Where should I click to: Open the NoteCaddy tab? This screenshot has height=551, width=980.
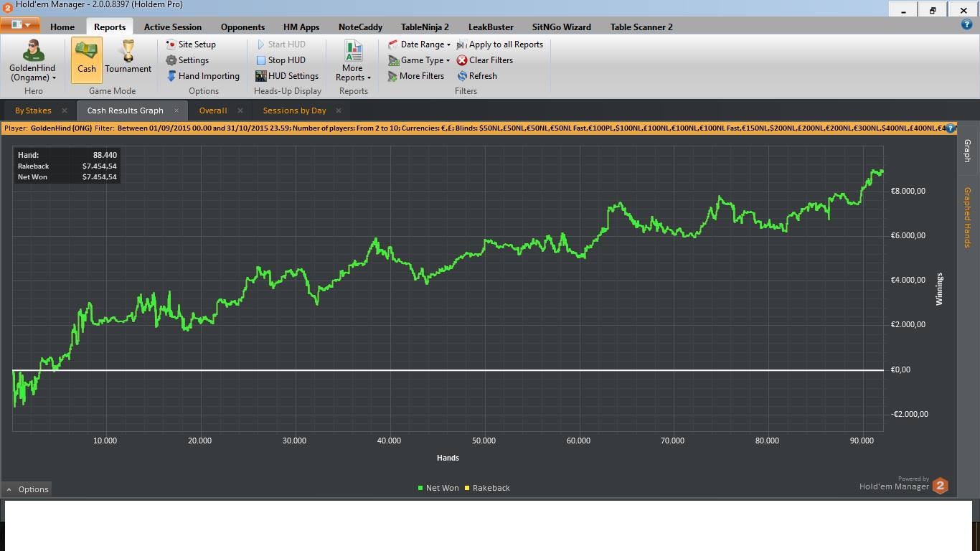coord(360,27)
